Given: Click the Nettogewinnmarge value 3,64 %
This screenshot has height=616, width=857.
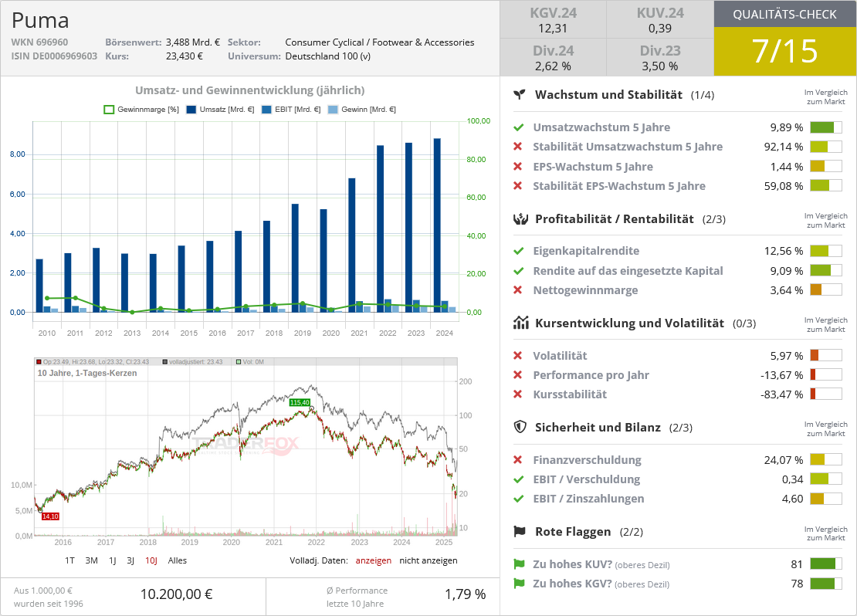Looking at the screenshot, I should pos(787,290).
